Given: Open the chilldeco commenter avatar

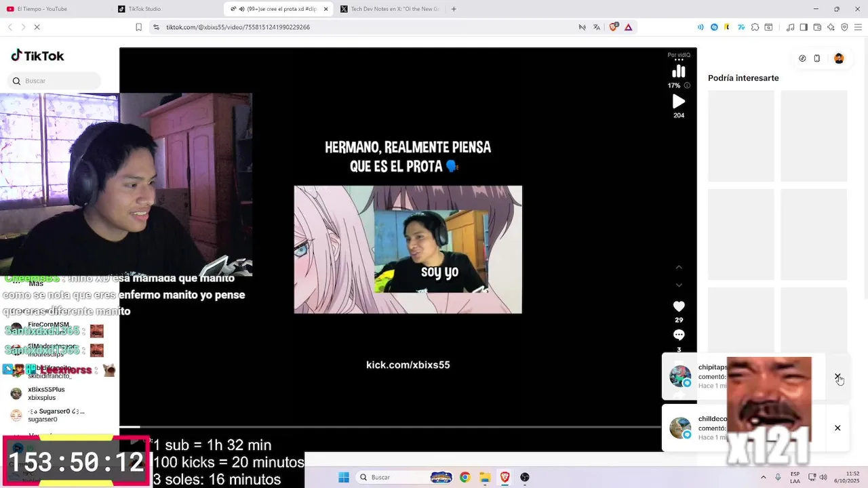Looking at the screenshot, I should tap(680, 428).
